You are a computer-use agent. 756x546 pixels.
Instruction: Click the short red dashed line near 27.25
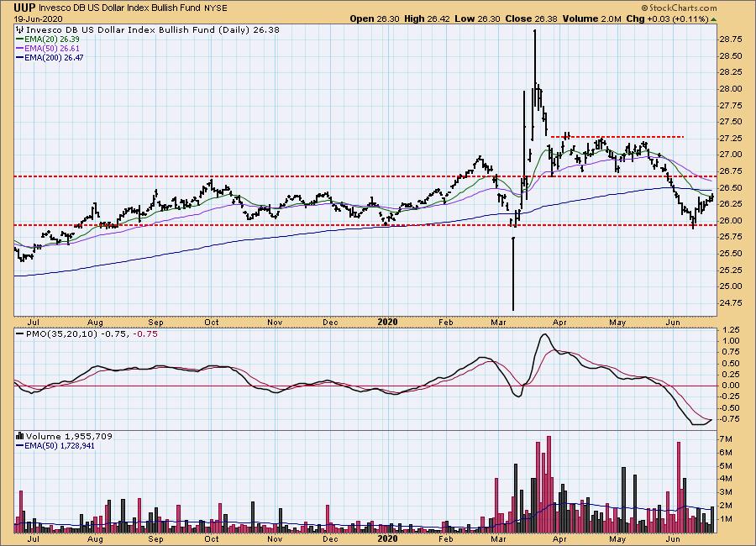pyautogui.click(x=617, y=137)
